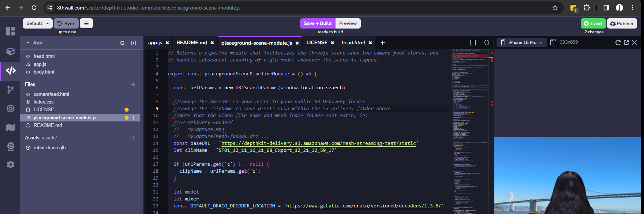The width and height of the screenshot is (644, 214).
Task: Close the head.html tab
Action: coord(370,43)
